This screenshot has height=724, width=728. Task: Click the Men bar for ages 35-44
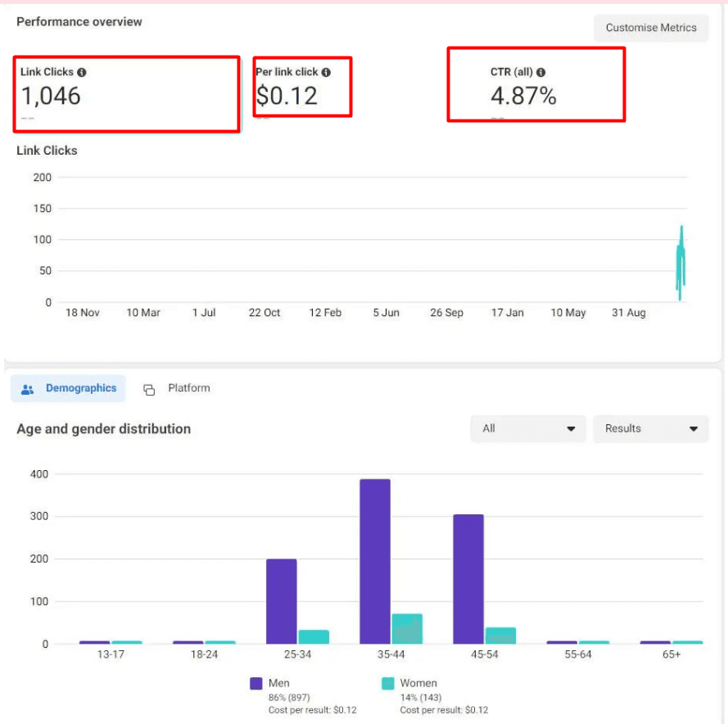click(375, 561)
